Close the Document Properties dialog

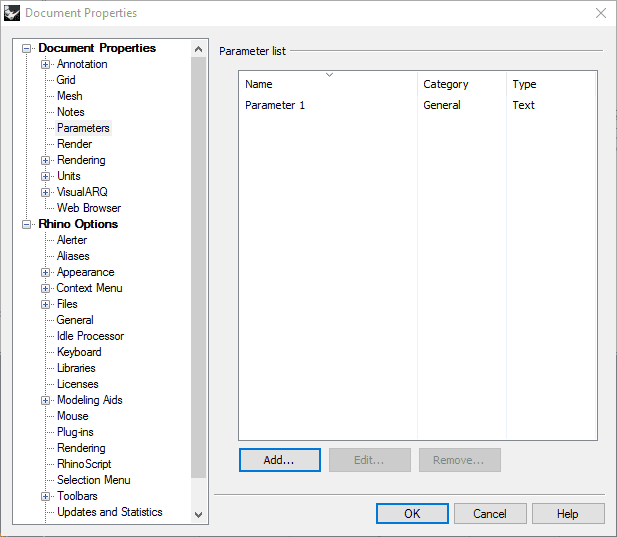[x=600, y=13]
